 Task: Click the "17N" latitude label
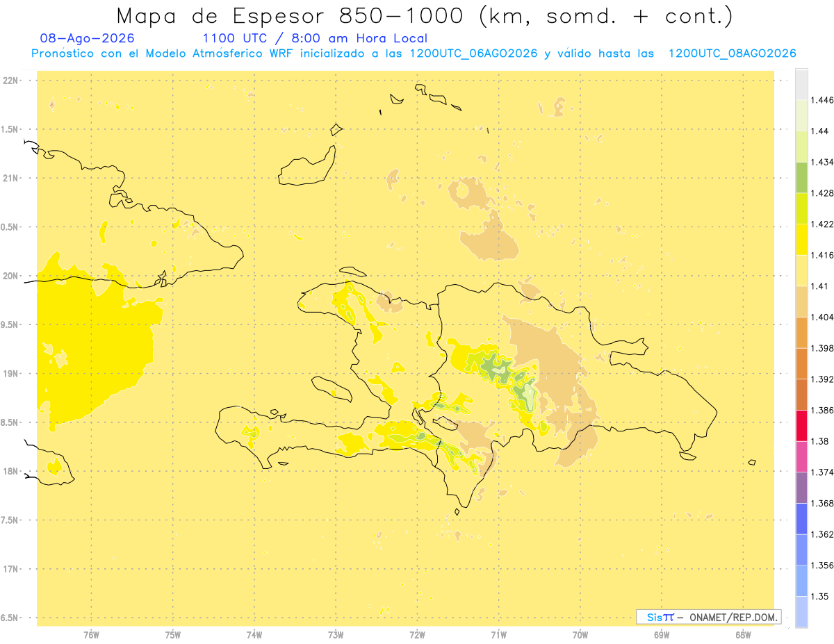[x=10, y=569]
